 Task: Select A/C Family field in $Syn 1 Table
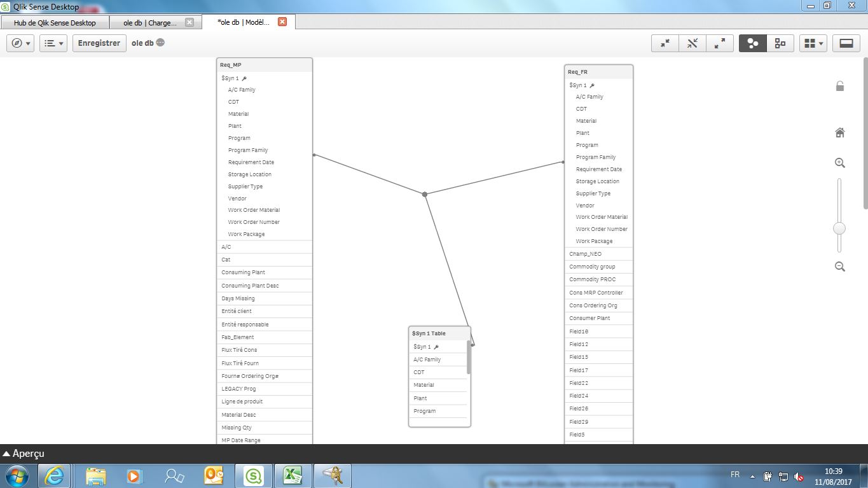tap(437, 359)
